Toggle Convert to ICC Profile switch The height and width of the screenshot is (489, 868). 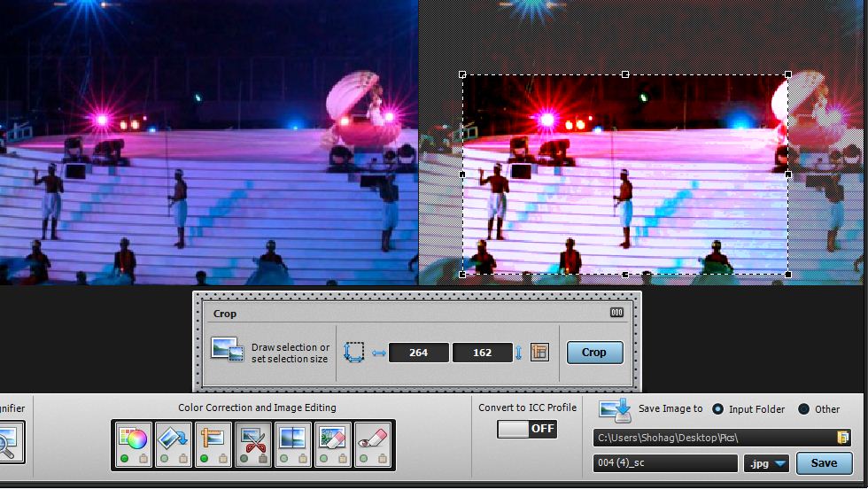527,429
